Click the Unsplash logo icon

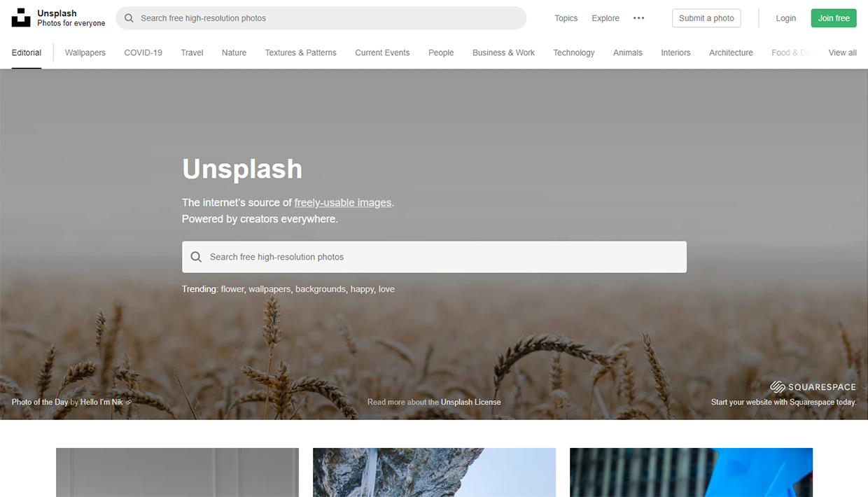[x=21, y=17]
